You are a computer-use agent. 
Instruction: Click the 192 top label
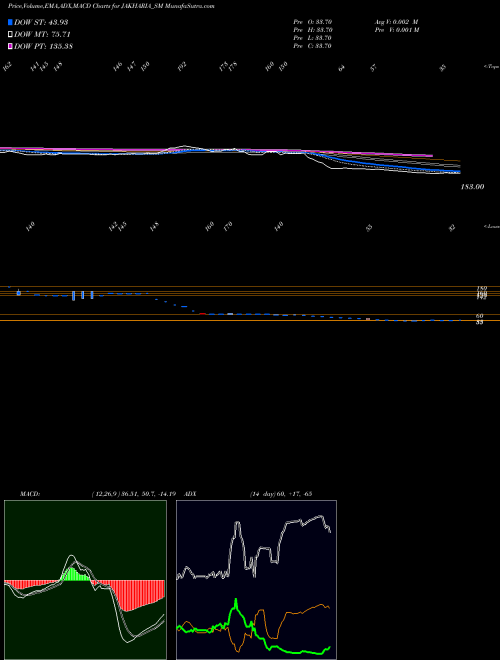point(182,67)
